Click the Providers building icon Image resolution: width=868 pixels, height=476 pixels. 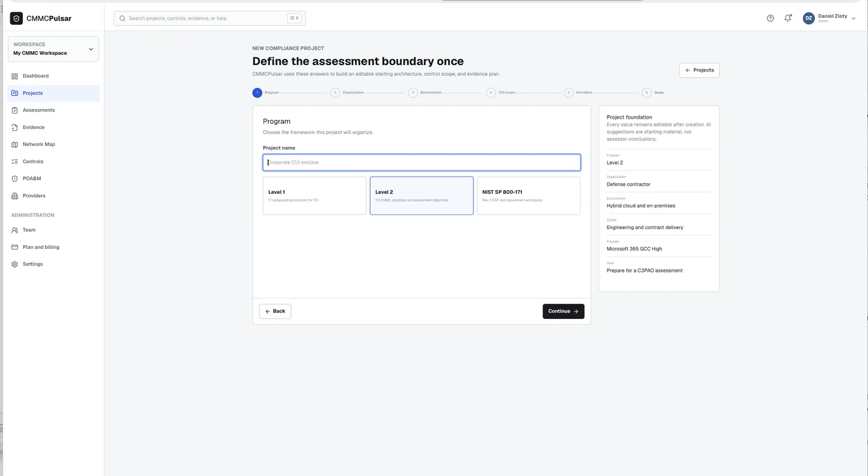click(x=15, y=196)
